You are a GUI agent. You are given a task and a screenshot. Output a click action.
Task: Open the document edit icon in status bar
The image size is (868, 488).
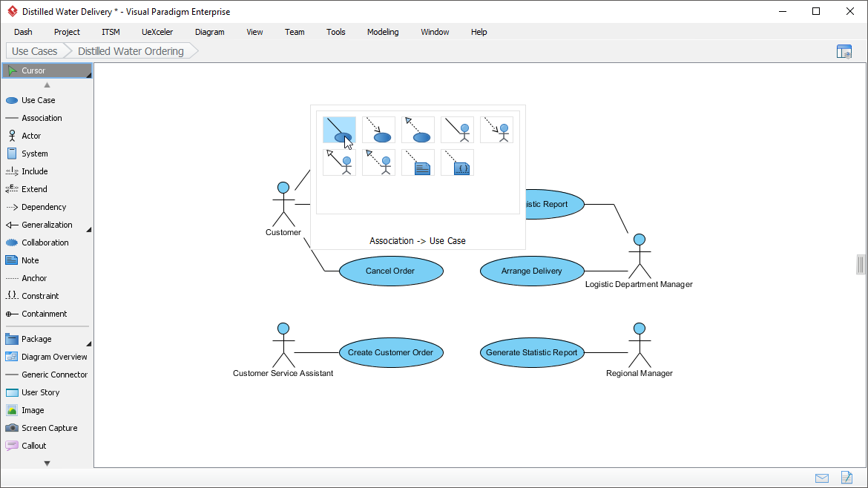click(846, 477)
